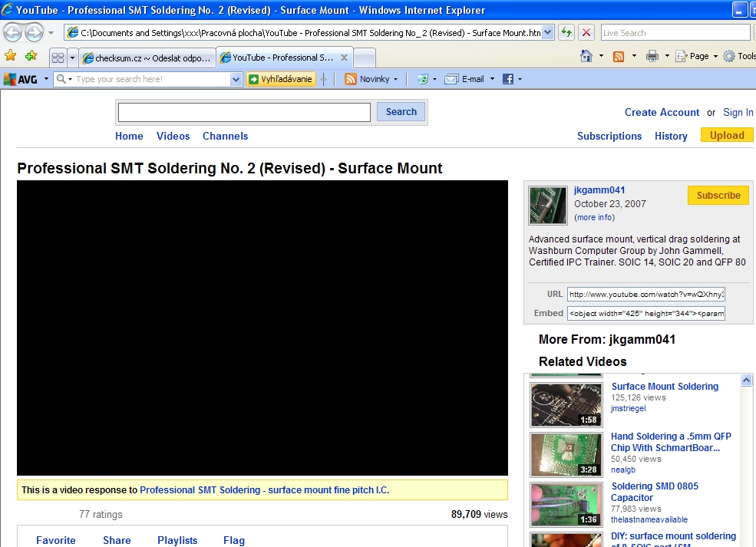Open the jkgamm041 uploader name link
Viewport: 756px width, 547px height.
click(x=599, y=190)
